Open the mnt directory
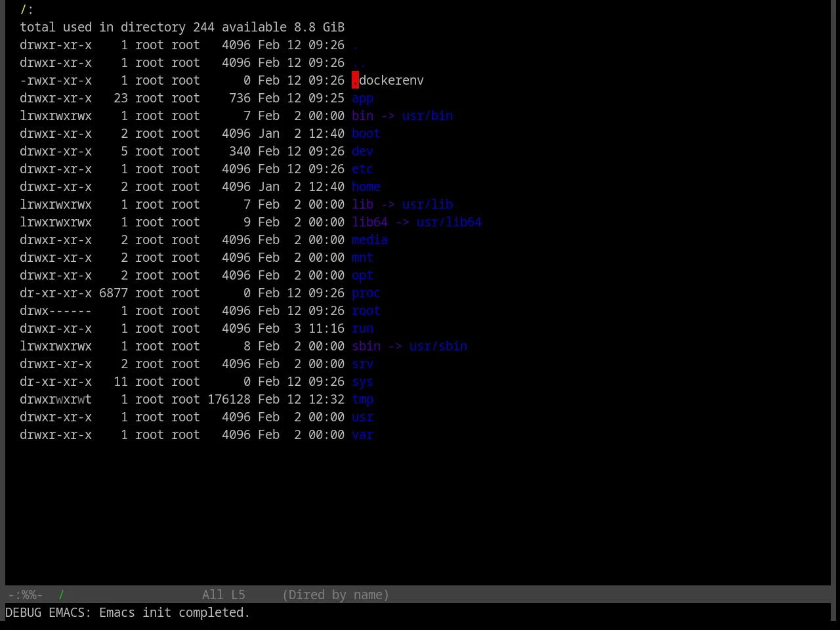Screen dimensions: 840x630 click(x=362, y=257)
